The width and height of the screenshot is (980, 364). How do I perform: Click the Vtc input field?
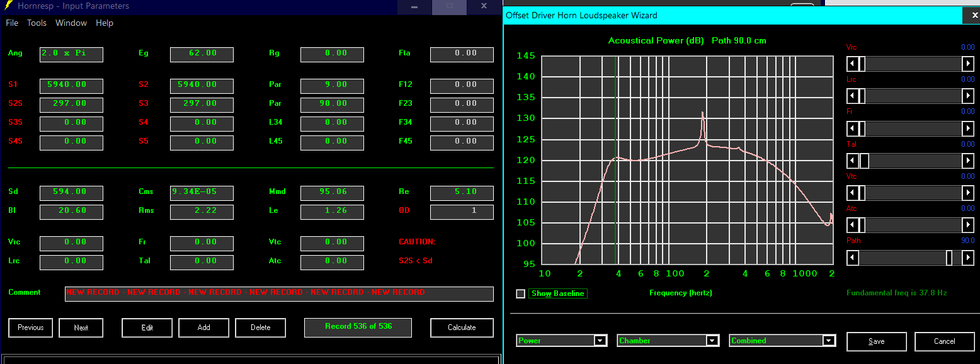coord(332,243)
